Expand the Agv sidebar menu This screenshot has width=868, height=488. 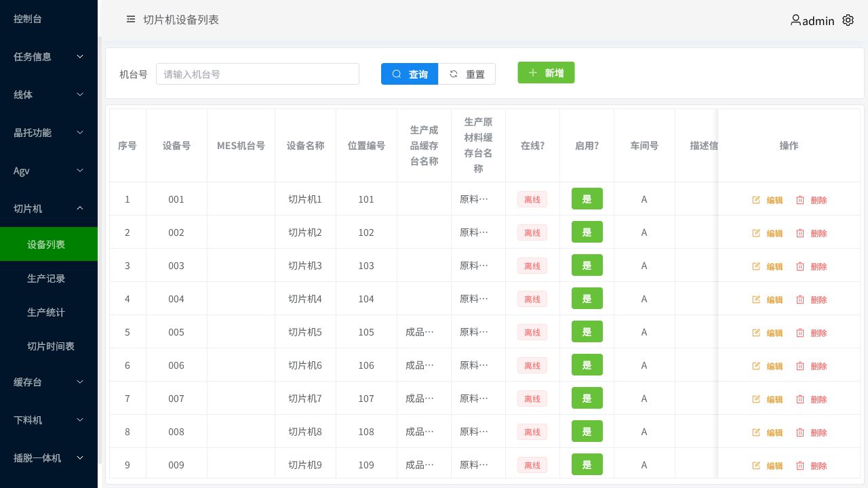49,171
